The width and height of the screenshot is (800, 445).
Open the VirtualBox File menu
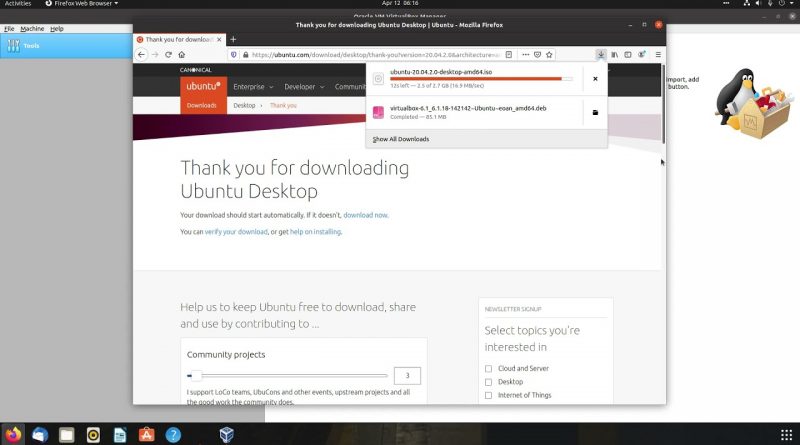point(9,29)
